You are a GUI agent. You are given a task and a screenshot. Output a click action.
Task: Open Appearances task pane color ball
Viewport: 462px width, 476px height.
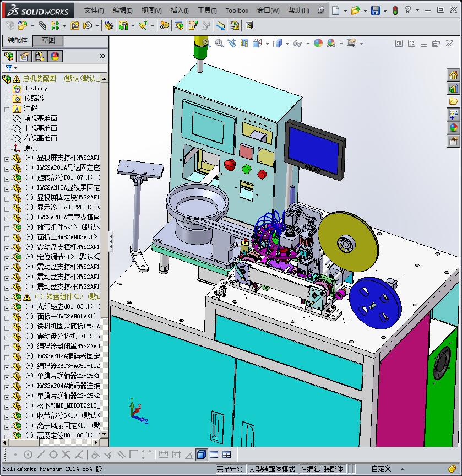coord(454,128)
